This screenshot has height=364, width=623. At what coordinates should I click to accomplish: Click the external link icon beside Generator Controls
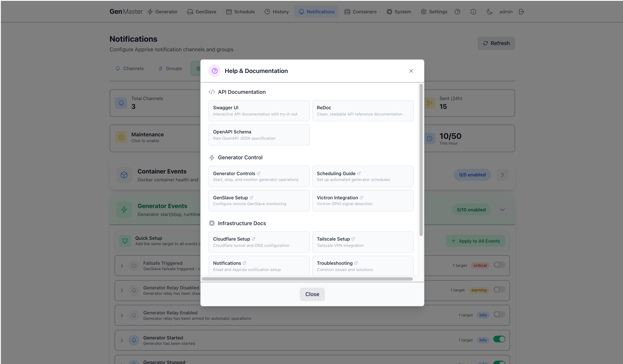pyautogui.click(x=258, y=173)
